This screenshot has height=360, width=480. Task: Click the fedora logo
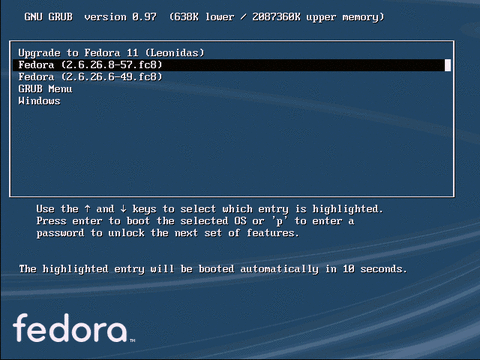click(x=74, y=328)
